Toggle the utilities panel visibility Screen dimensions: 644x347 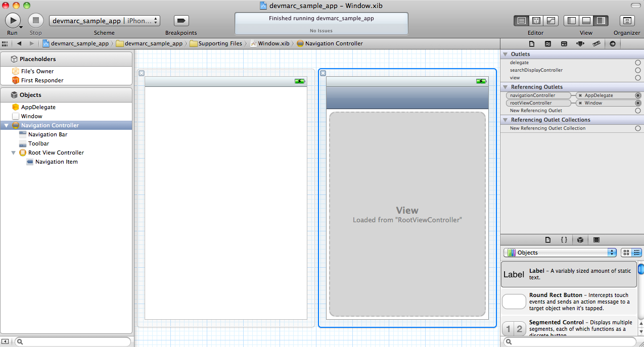point(601,20)
